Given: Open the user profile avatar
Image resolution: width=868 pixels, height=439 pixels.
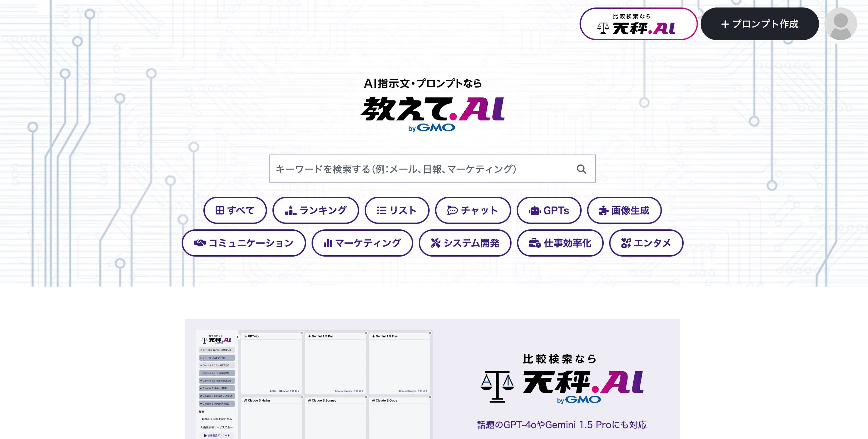Looking at the screenshot, I should (x=840, y=24).
